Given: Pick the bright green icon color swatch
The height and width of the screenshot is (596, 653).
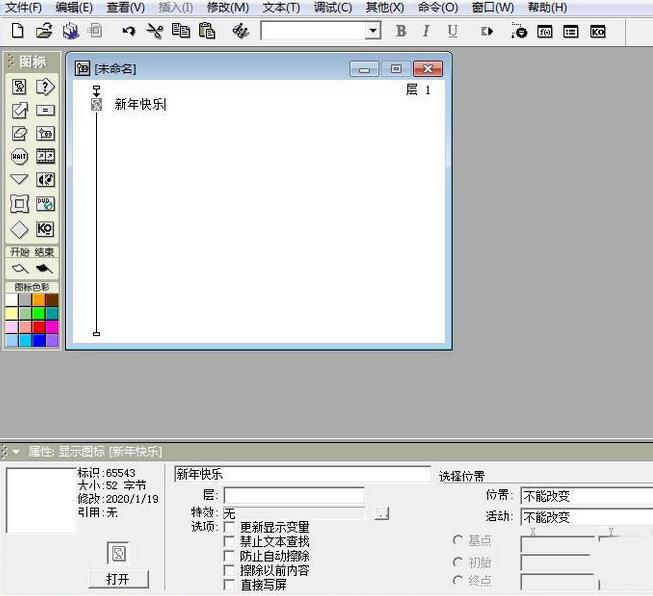Looking at the screenshot, I should pos(38,313).
